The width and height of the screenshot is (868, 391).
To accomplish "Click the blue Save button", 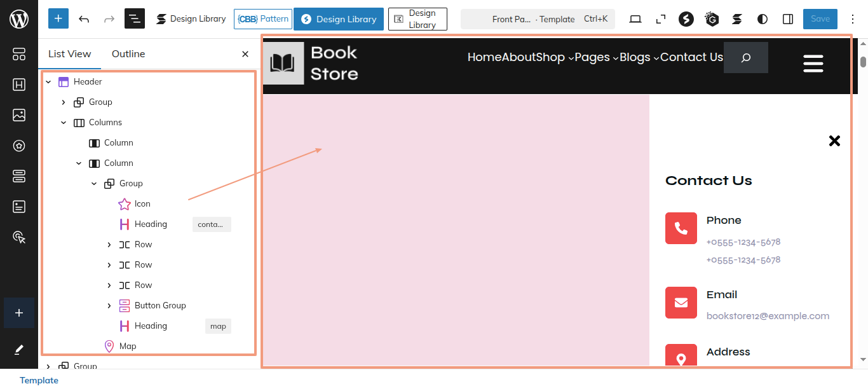I will pyautogui.click(x=820, y=19).
